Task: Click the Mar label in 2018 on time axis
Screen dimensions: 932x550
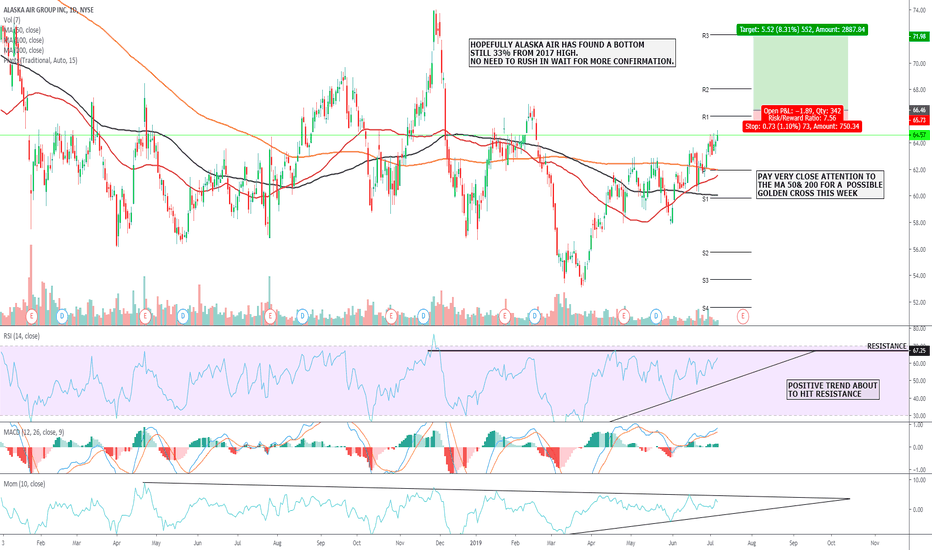Action: pyautogui.click(x=77, y=543)
